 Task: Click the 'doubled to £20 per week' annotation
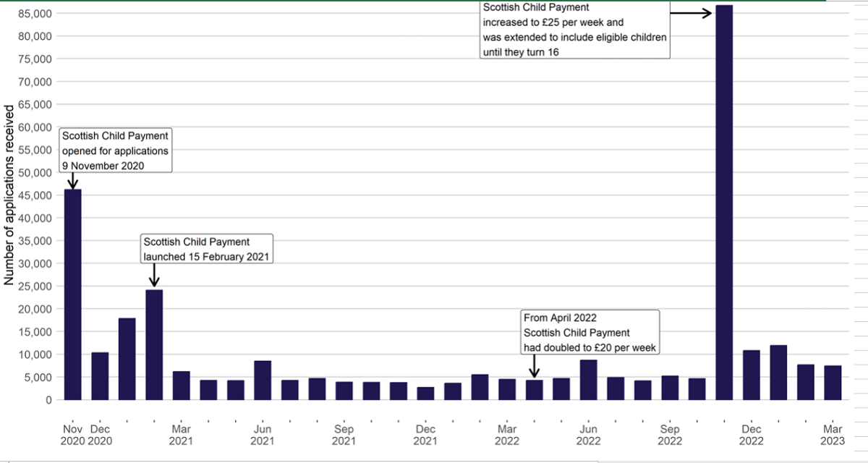[x=590, y=334]
